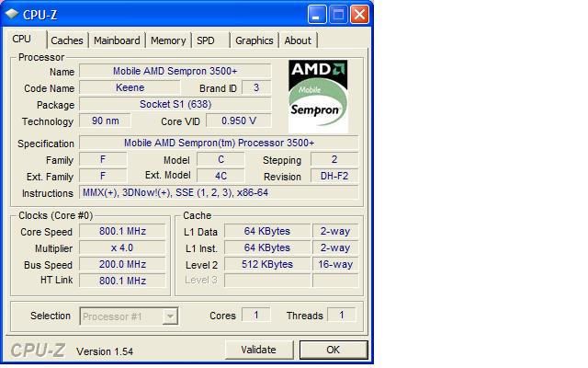Click the Core VID value 0.950 V
The width and height of the screenshot is (588, 368).
(x=239, y=121)
